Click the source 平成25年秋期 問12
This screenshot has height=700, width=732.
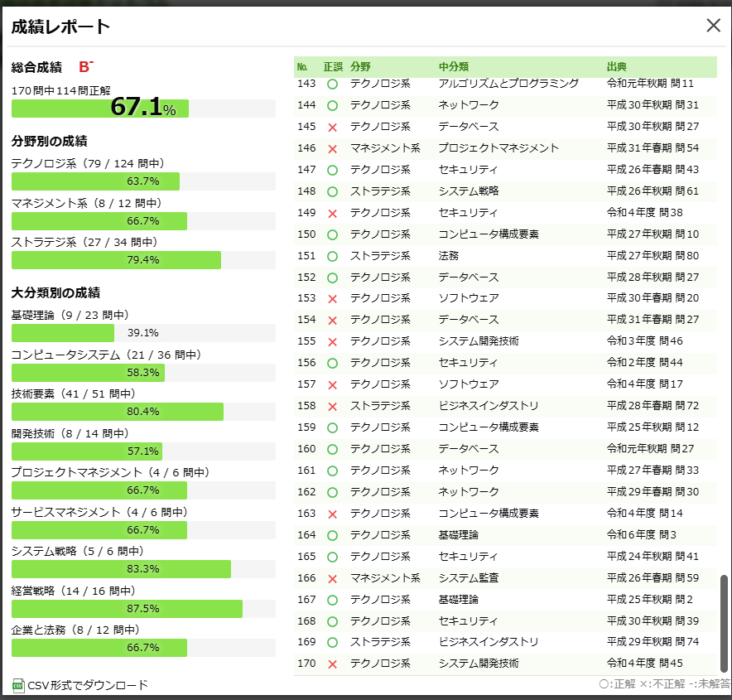(x=653, y=427)
